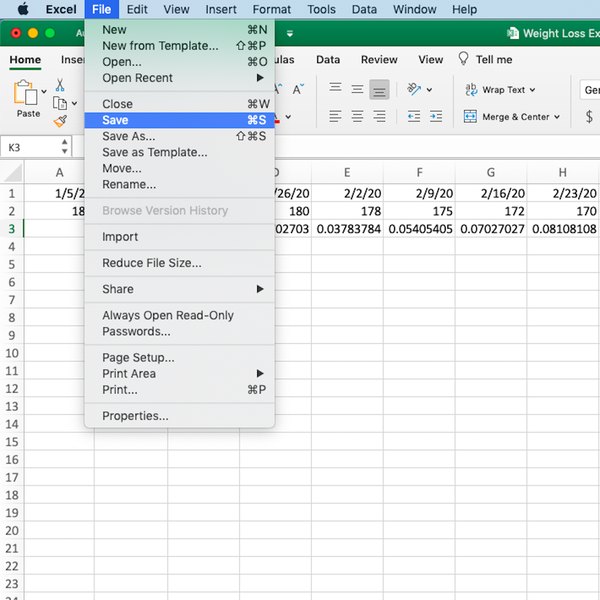This screenshot has width=600, height=600.
Task: Select the Align Middle icon
Action: click(357, 89)
